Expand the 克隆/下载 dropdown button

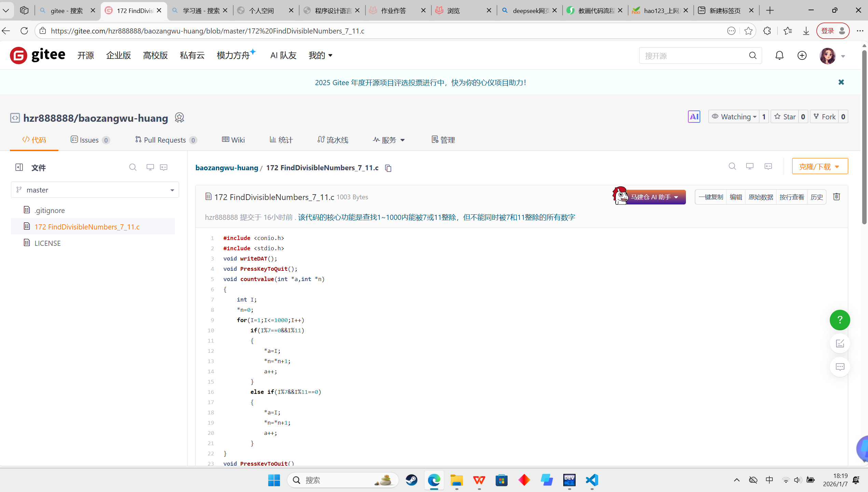pos(819,167)
